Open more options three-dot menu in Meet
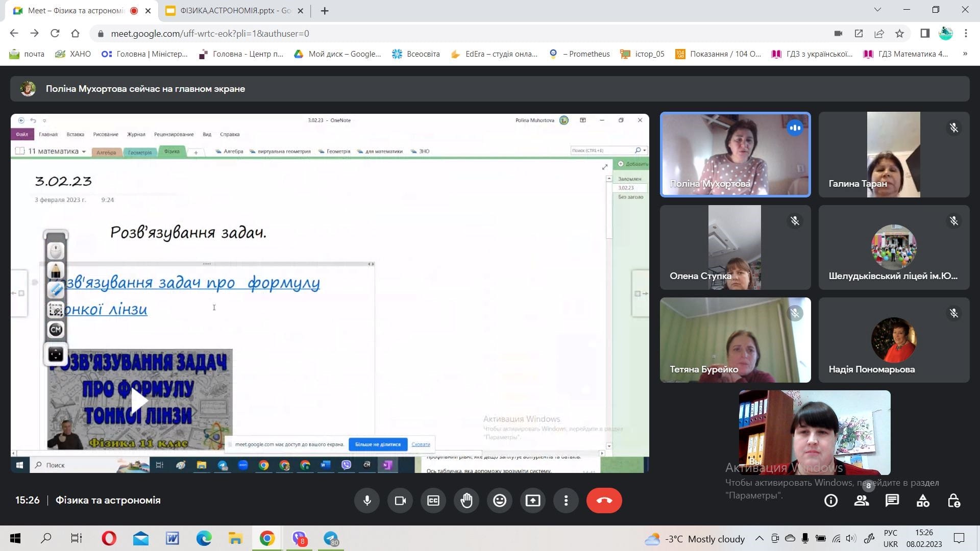 [566, 500]
